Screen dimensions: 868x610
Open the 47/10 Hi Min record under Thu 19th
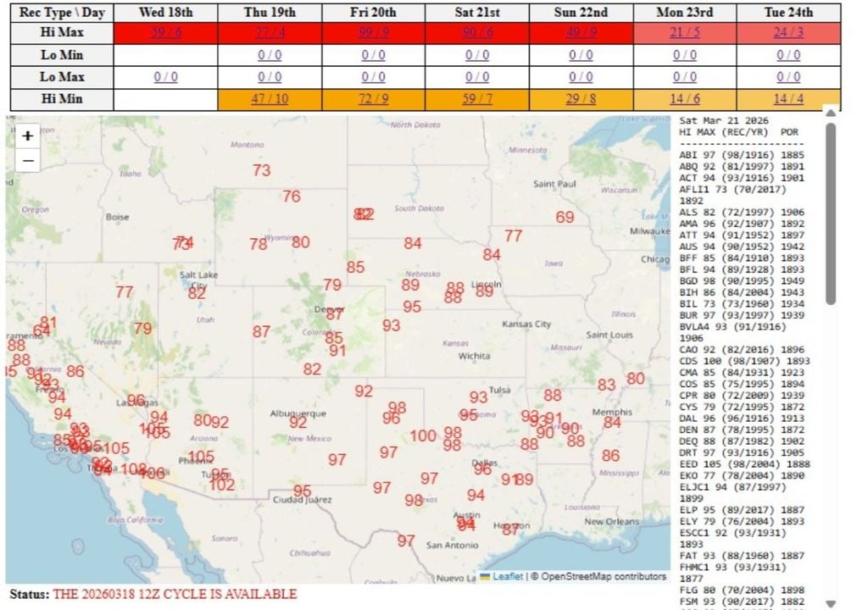(x=270, y=98)
